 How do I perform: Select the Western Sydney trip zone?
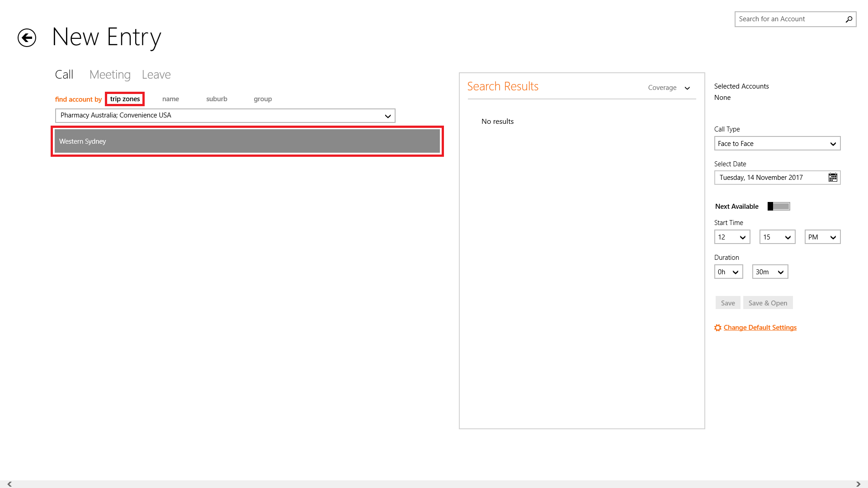[247, 141]
